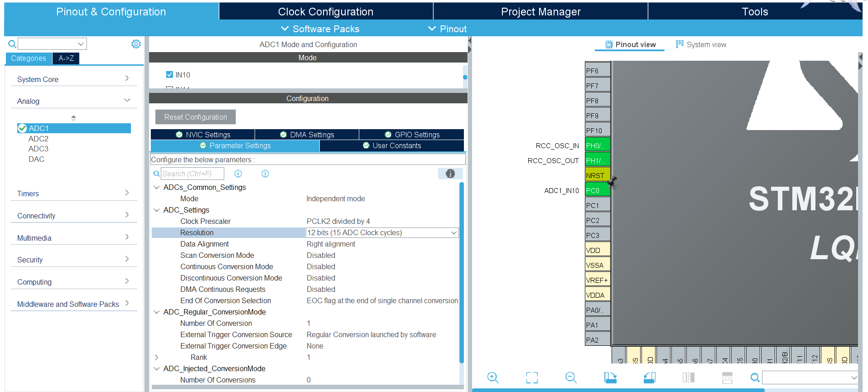Select the PC0 pin on chip
Viewport: 868px width, 392px height.
598,190
